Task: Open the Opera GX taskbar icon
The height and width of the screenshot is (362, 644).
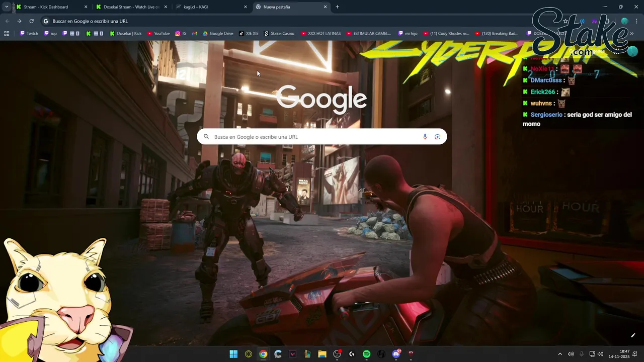Action: 249,354
